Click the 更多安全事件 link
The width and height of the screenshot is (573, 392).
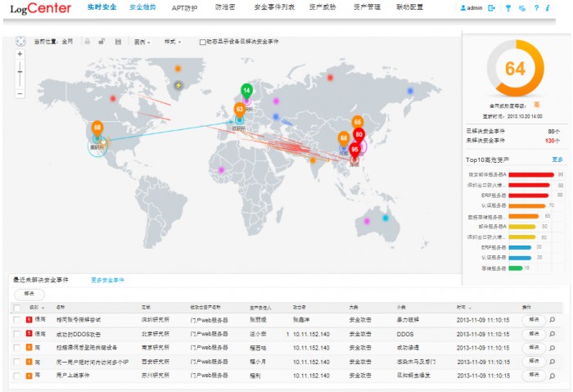coord(107,280)
